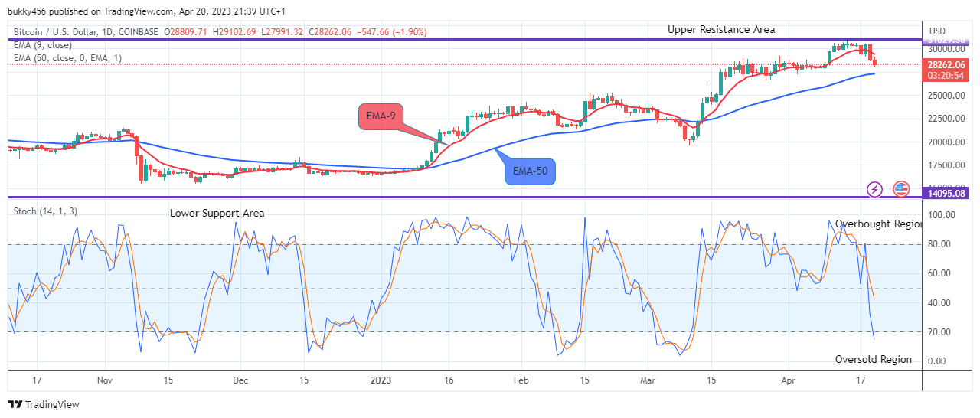Screen dimensions: 980x418
Task: Select the blue EMA-50 callout label
Action: click(x=530, y=171)
